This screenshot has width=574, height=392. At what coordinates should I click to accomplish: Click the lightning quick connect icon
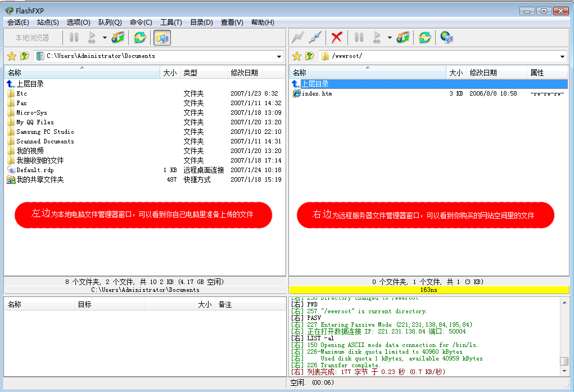(x=298, y=38)
